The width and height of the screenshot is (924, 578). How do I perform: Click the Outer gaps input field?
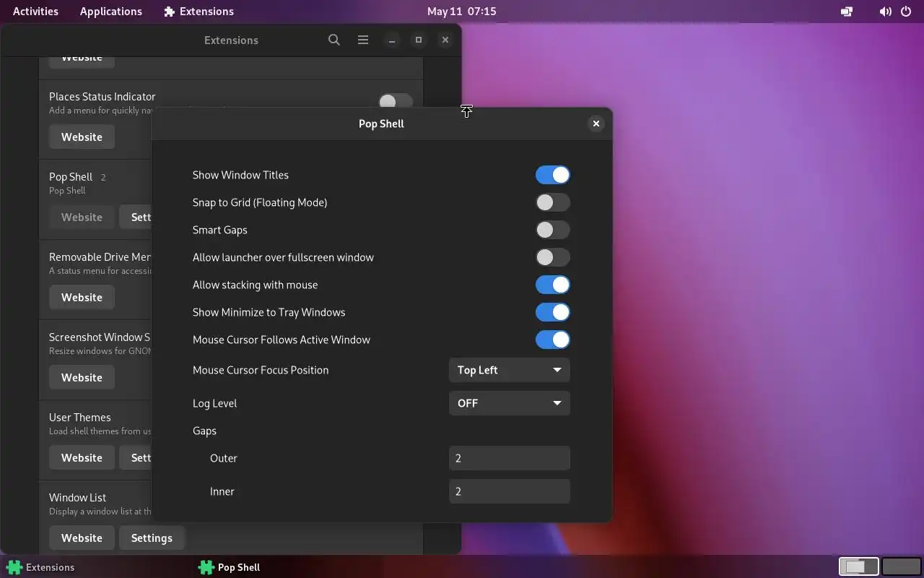click(x=510, y=458)
